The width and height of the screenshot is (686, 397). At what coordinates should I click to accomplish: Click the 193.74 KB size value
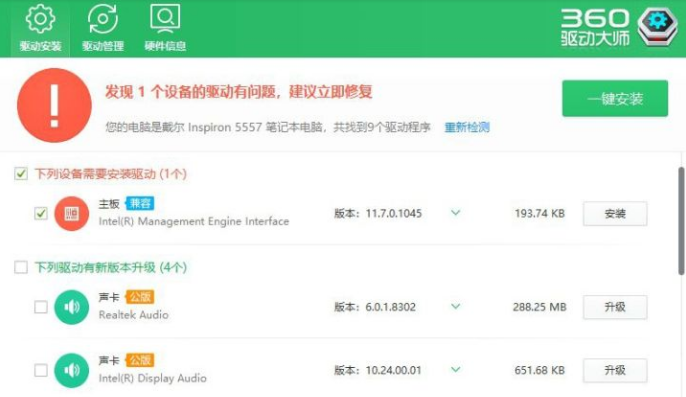pos(539,214)
